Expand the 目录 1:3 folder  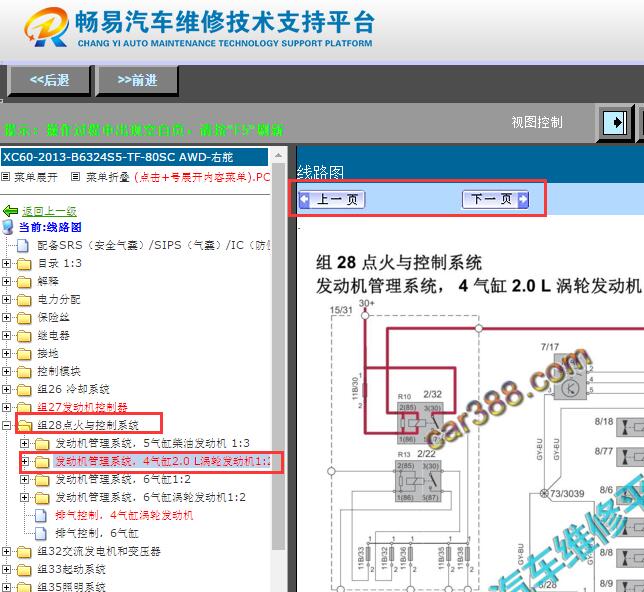[6, 263]
